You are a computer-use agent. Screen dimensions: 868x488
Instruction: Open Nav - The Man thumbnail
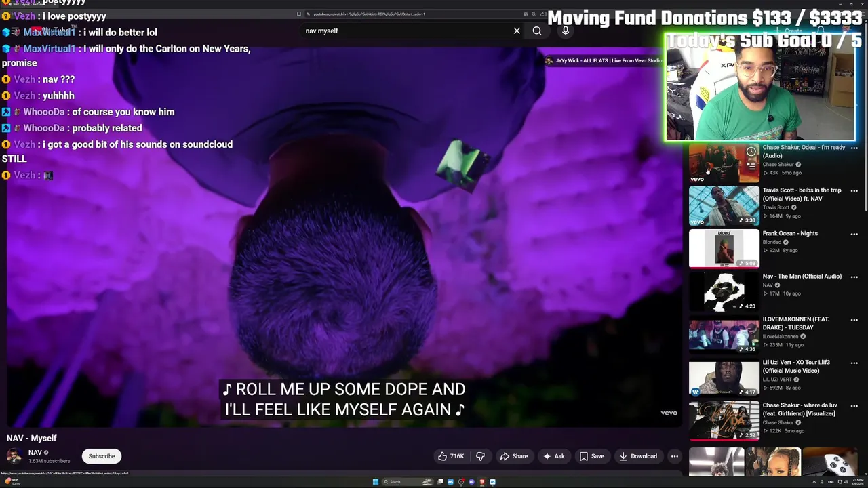click(x=724, y=291)
